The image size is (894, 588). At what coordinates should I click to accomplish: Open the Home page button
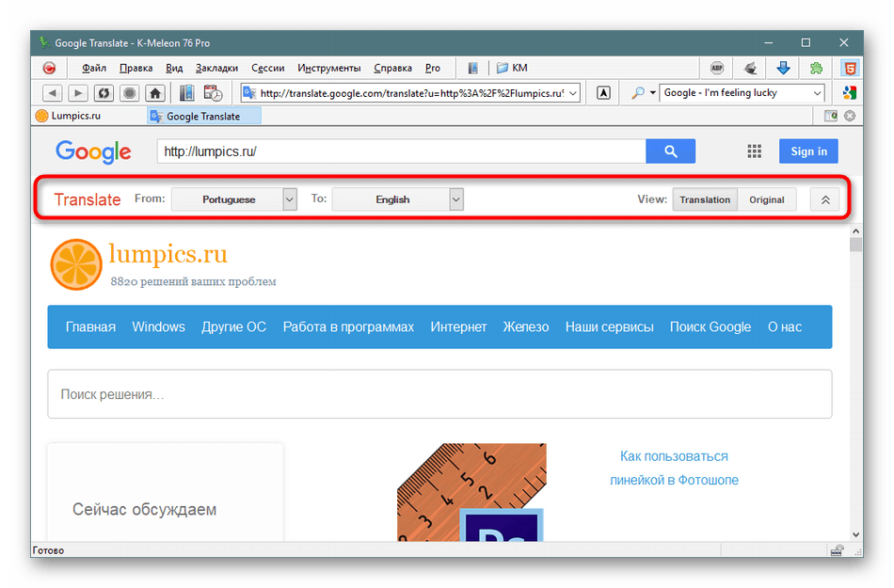(155, 93)
